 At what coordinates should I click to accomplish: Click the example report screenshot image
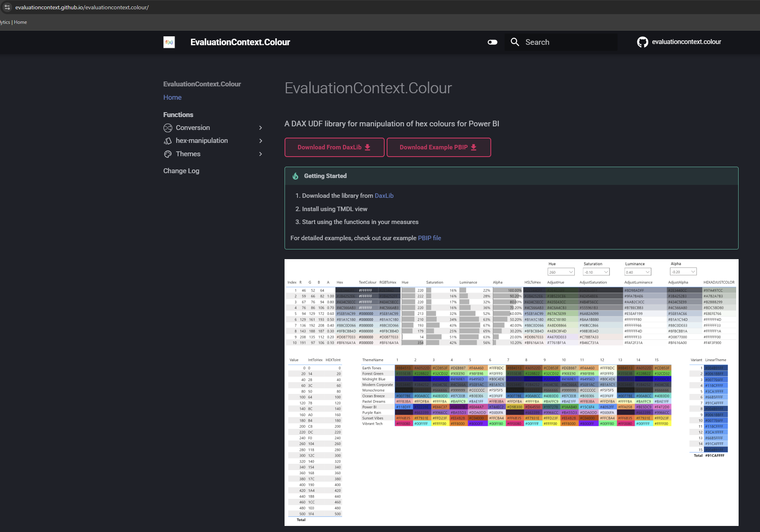coord(511,392)
